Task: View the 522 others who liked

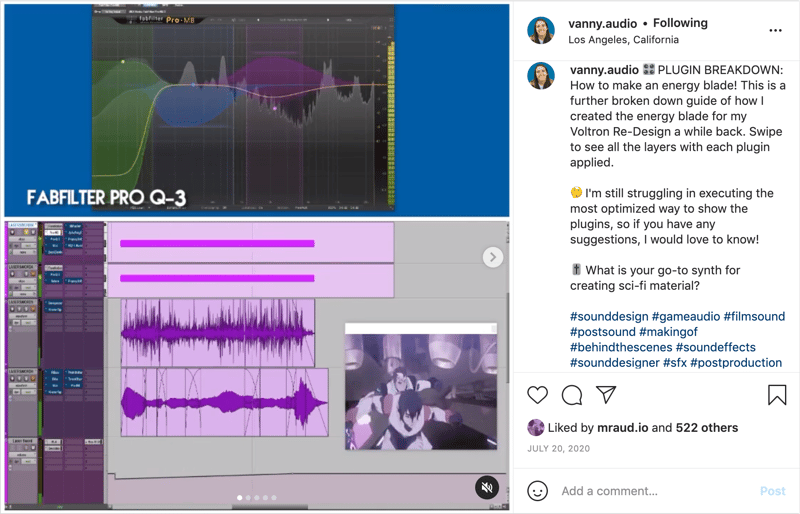Action: point(707,428)
